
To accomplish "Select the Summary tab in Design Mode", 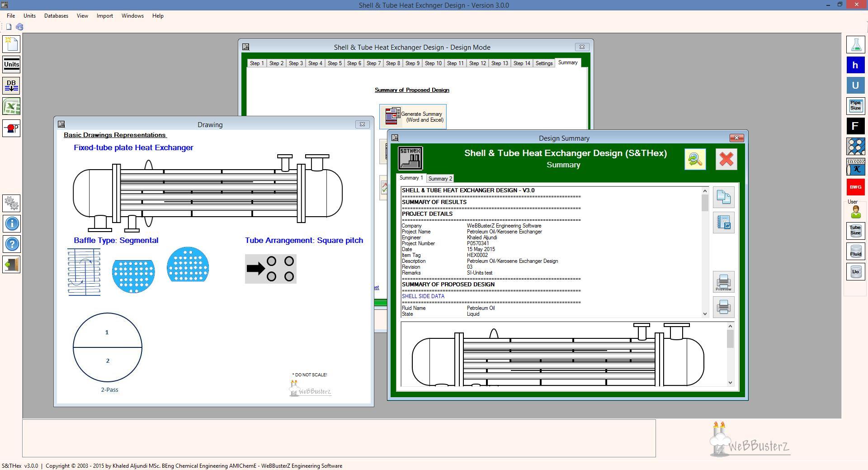I will [x=567, y=62].
